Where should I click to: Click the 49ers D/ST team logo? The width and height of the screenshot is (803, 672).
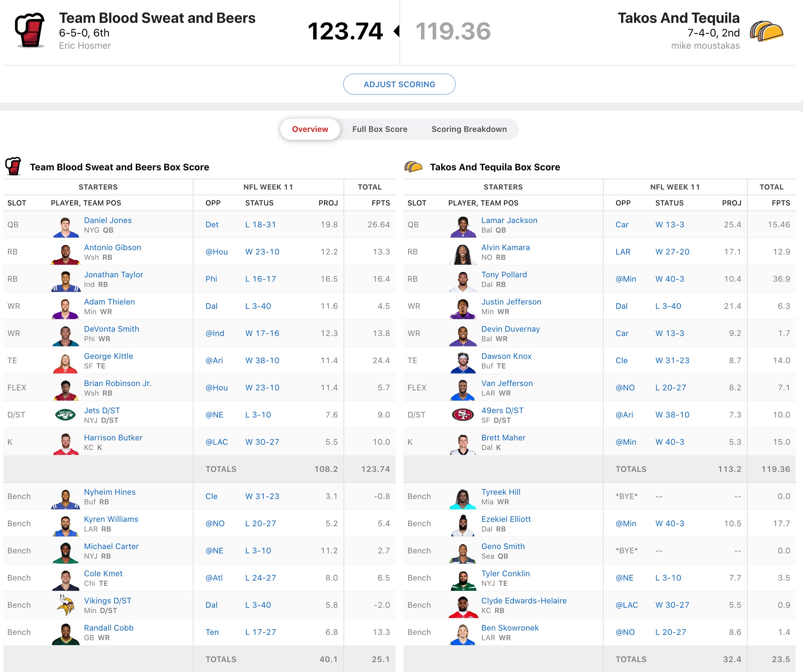[463, 415]
